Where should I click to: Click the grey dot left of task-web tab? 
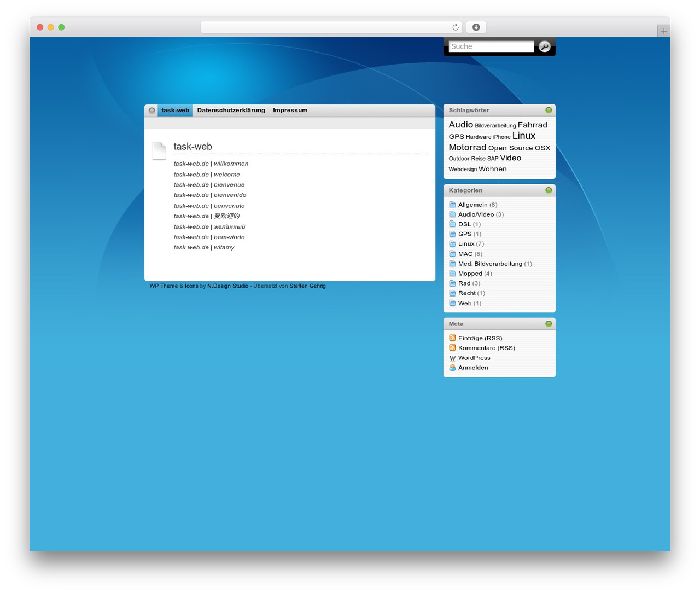(x=152, y=111)
